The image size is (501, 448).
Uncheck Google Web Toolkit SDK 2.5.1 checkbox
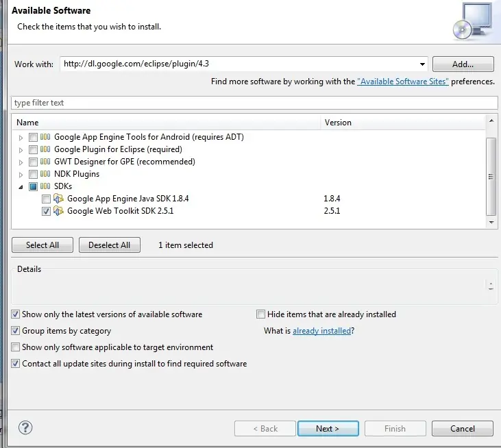(x=46, y=211)
